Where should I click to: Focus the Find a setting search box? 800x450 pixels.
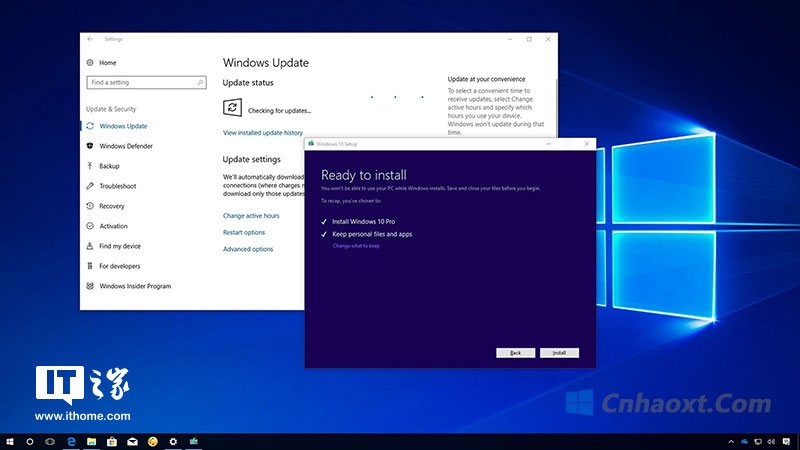point(146,82)
